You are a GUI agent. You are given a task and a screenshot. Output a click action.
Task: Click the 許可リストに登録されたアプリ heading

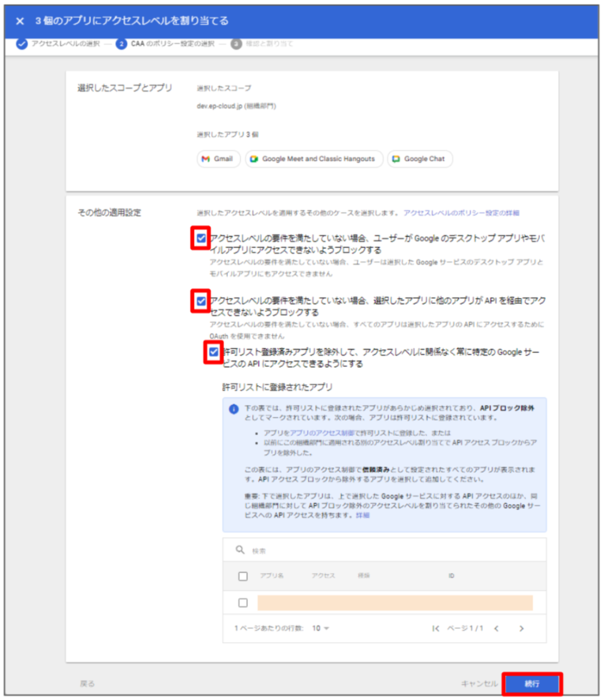click(x=277, y=387)
